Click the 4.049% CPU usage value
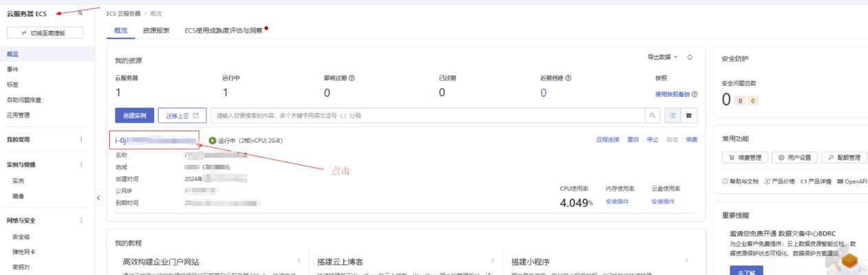868x275 pixels. click(x=576, y=203)
